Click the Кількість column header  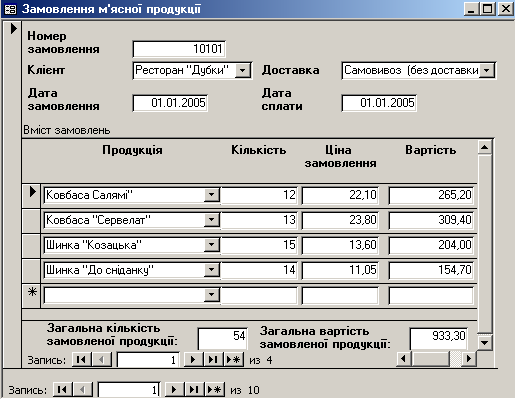pos(259,150)
